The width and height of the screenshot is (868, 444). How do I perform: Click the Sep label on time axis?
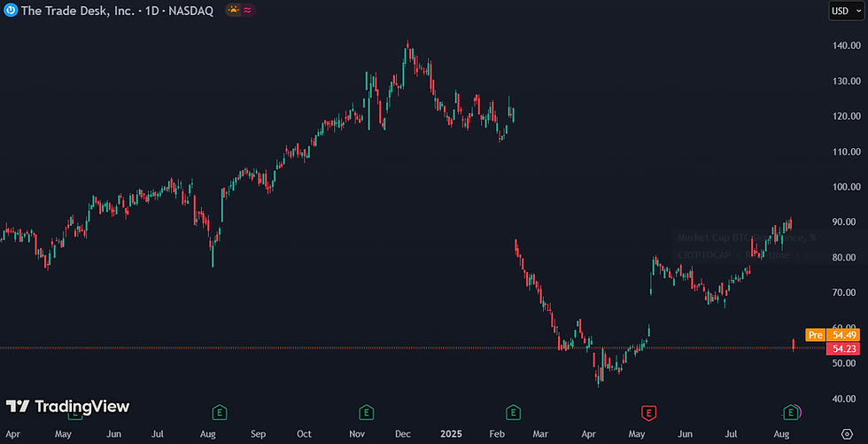pyautogui.click(x=258, y=433)
